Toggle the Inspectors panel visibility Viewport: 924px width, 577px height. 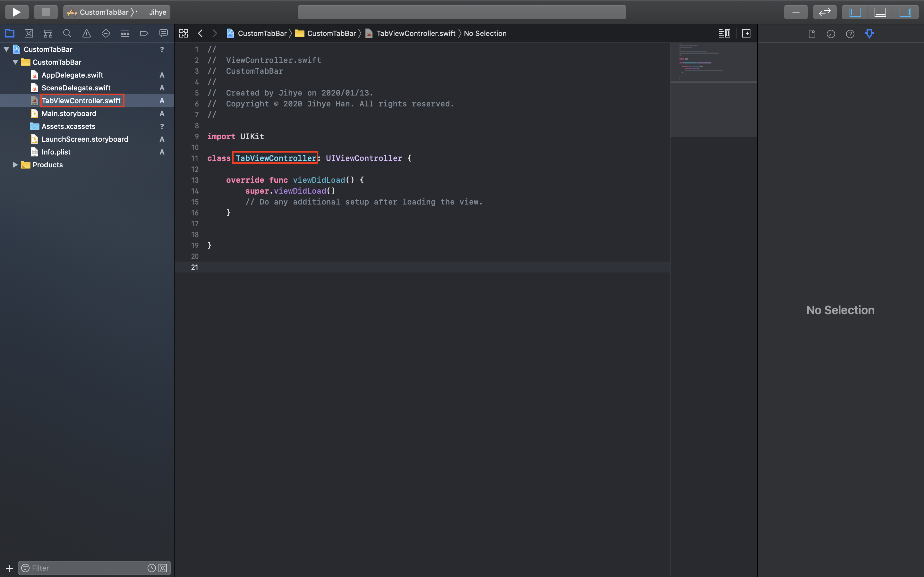(905, 12)
